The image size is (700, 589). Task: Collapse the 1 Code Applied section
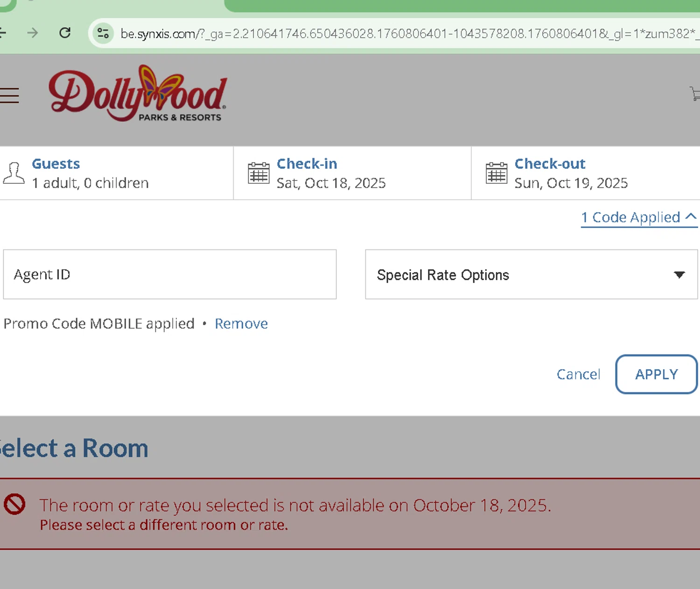(639, 218)
